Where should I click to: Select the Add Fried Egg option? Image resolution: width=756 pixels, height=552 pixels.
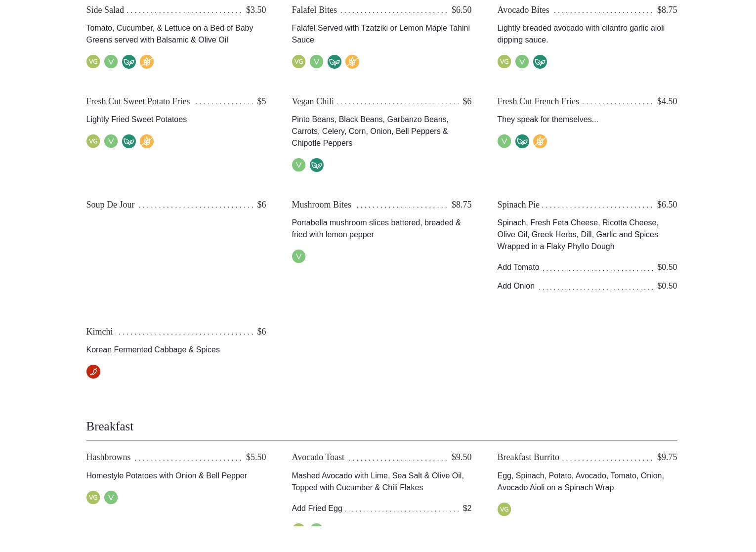click(317, 509)
